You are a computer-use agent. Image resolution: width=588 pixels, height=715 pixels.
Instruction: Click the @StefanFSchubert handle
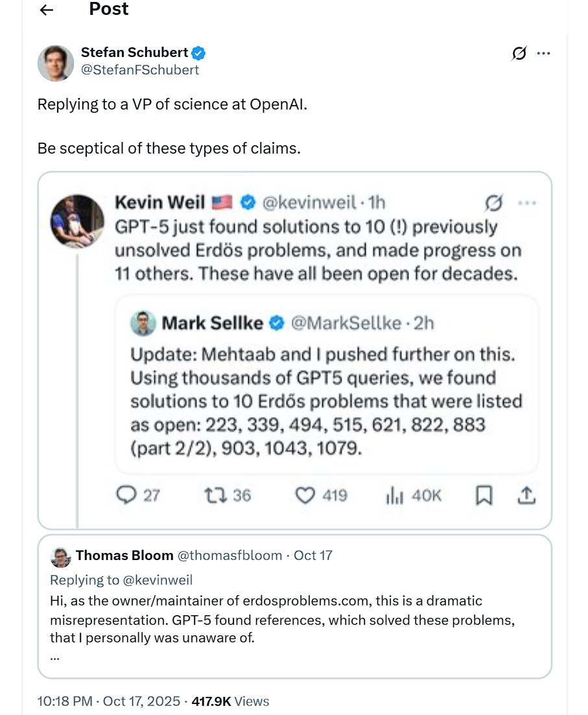[x=139, y=70]
